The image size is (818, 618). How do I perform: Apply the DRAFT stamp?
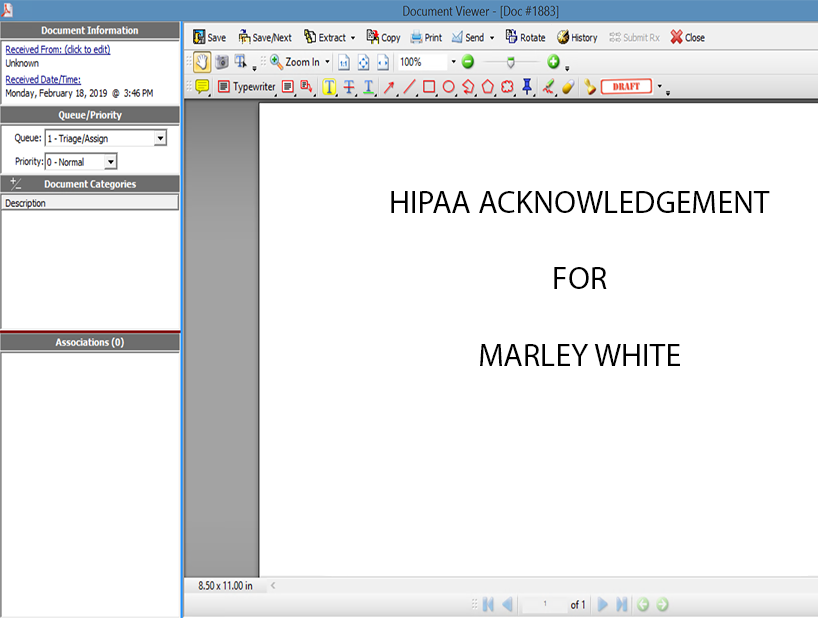coord(626,87)
